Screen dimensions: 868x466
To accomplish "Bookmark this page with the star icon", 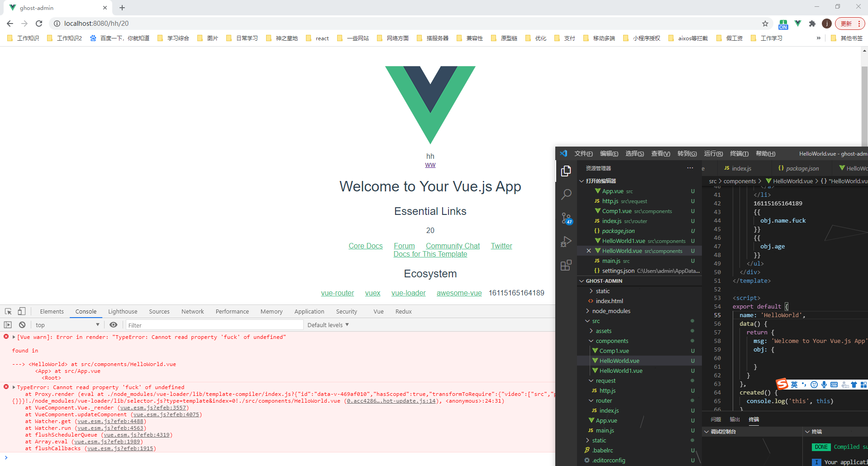I will [x=765, y=24].
